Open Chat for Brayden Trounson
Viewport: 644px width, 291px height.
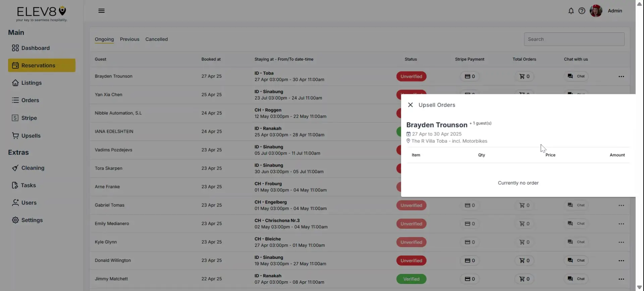coord(576,76)
